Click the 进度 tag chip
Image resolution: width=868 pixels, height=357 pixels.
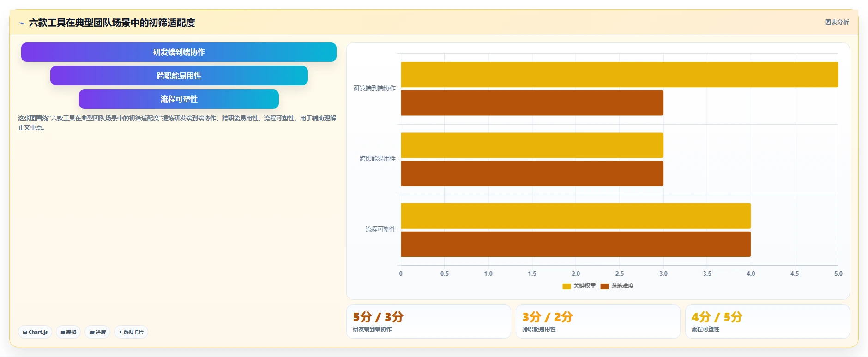pos(97,332)
